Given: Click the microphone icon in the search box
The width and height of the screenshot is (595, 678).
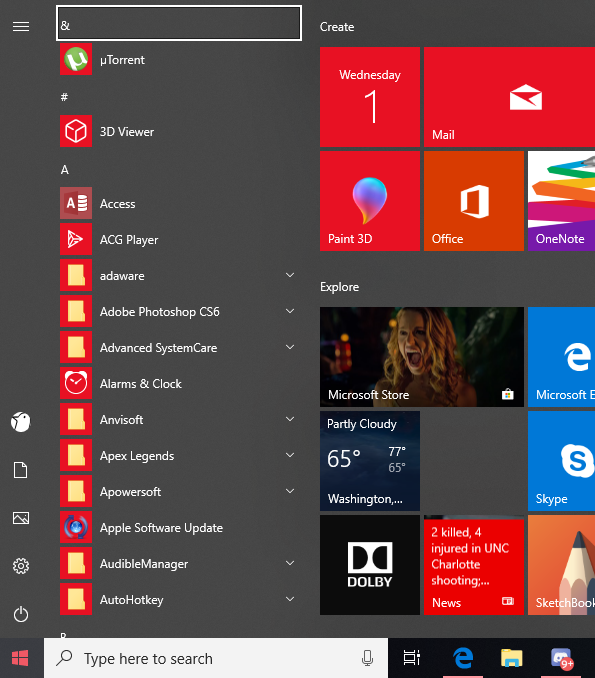Looking at the screenshot, I should (x=367, y=658).
